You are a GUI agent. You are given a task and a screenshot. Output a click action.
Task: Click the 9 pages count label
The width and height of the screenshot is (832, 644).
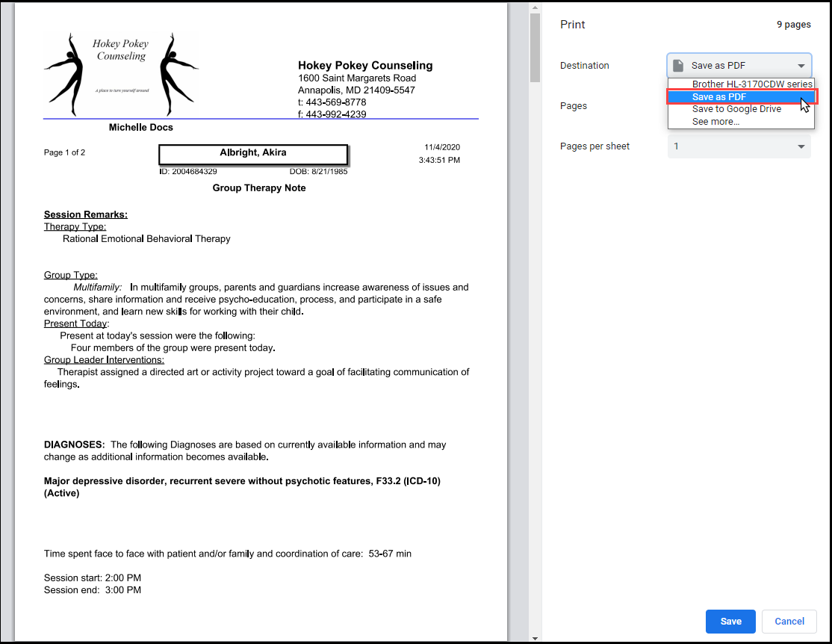793,25
